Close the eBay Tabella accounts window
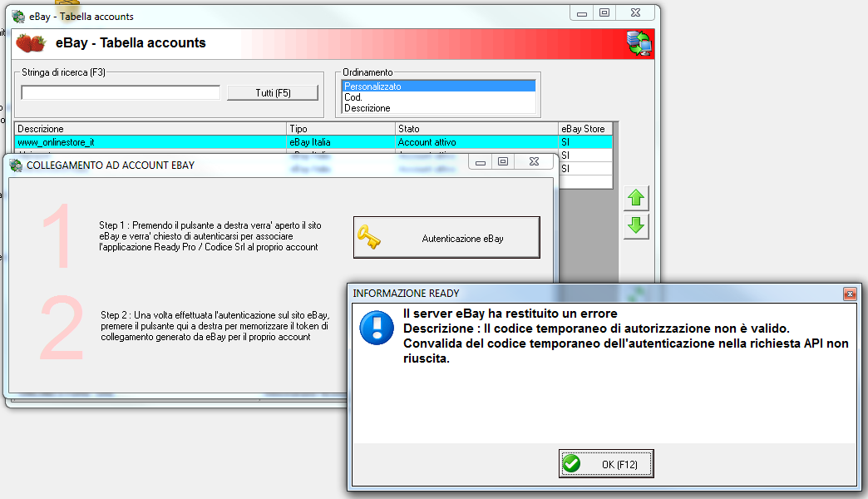Viewport: 868px width, 499px height. [x=635, y=12]
